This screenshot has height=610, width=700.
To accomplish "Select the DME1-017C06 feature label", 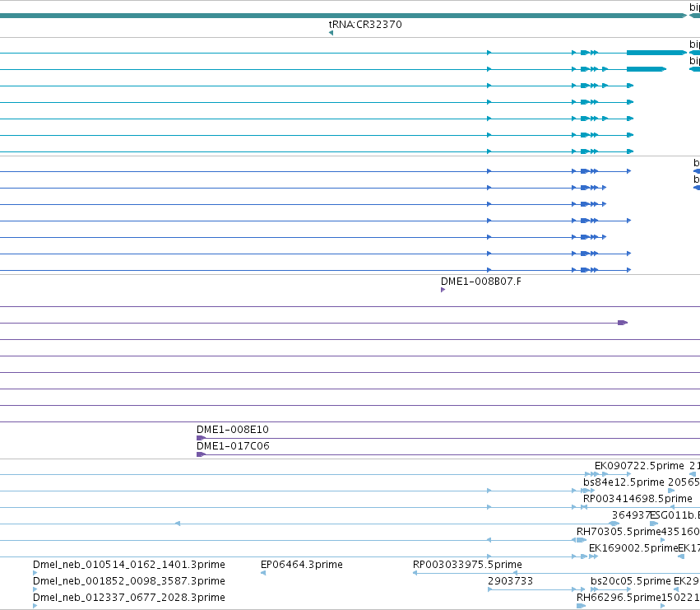I will [x=233, y=446].
